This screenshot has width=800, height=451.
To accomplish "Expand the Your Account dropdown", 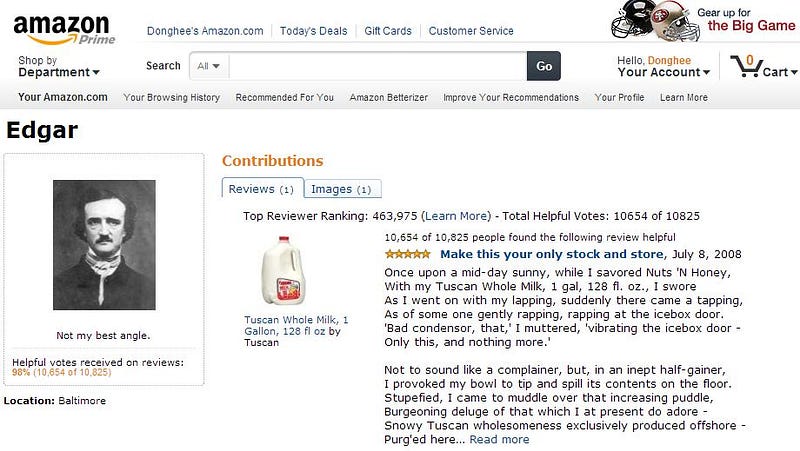I will click(x=663, y=66).
